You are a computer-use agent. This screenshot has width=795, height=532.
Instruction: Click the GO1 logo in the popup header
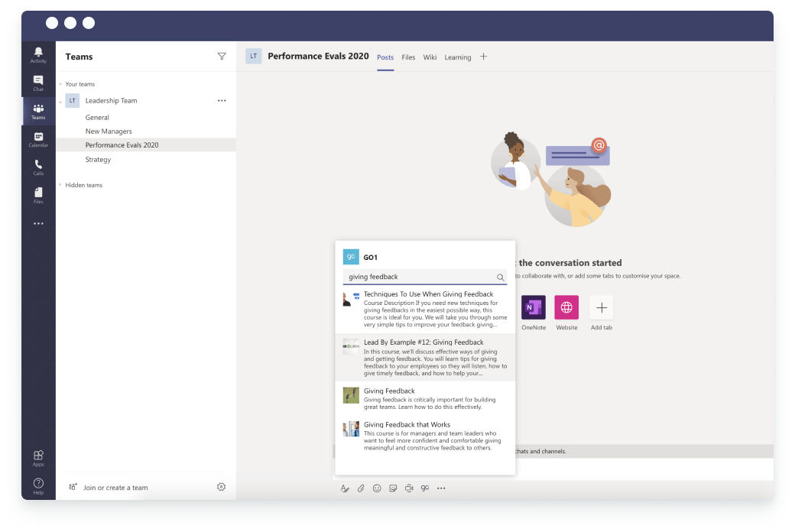[x=351, y=257]
